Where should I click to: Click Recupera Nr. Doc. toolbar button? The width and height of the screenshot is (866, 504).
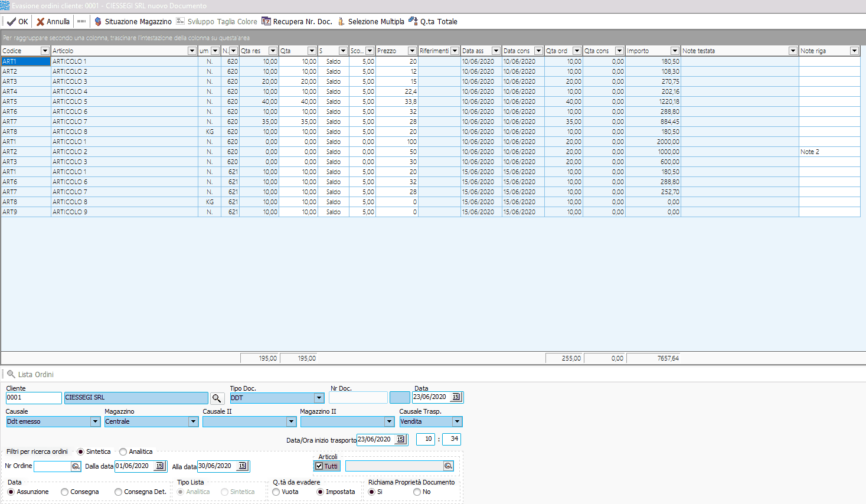tap(297, 21)
